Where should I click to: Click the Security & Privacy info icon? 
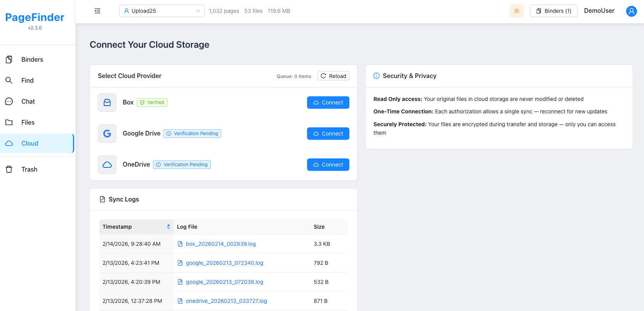(x=377, y=76)
